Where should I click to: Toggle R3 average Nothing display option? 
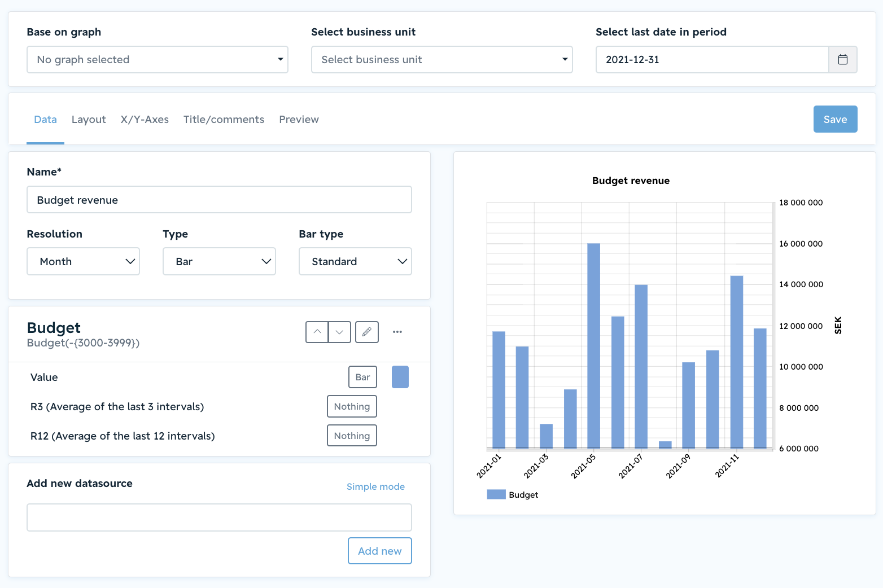point(352,406)
